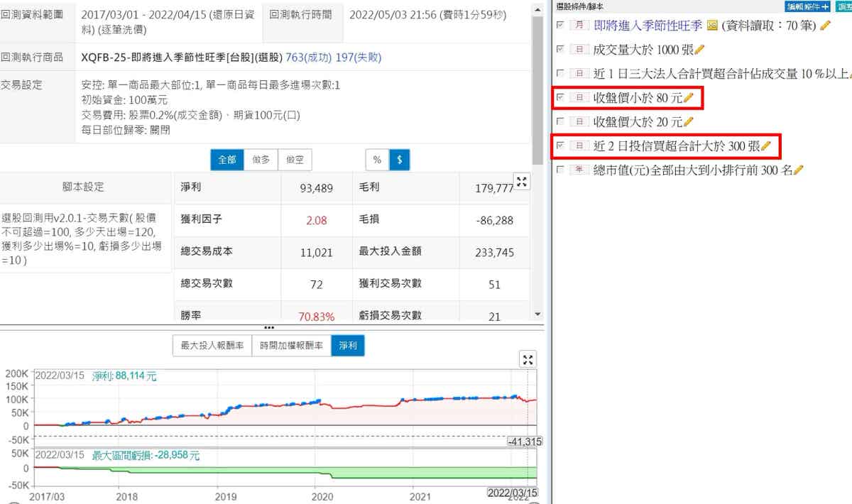
Task: Select the 最大投入報酬率 chart tab
Action: click(x=212, y=346)
